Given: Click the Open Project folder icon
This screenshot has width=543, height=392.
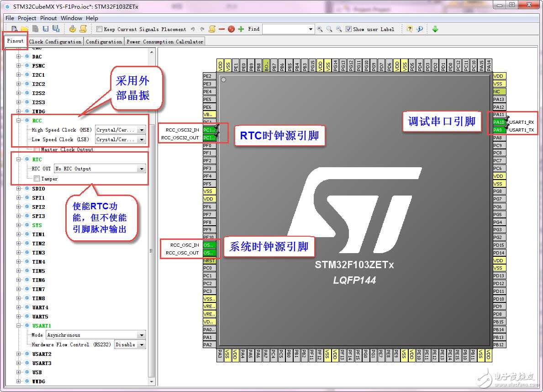Looking at the screenshot, I should click(x=24, y=29).
